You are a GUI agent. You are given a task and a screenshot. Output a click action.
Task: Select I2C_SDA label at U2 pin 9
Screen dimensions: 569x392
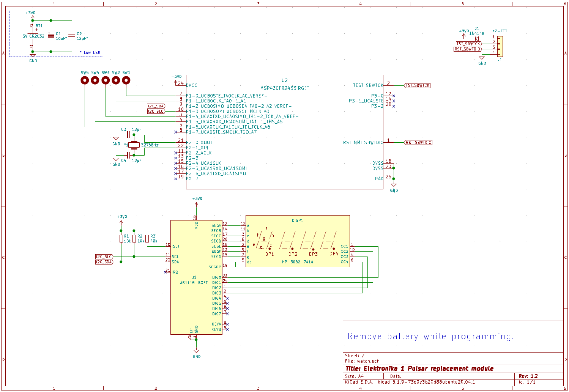click(x=156, y=106)
